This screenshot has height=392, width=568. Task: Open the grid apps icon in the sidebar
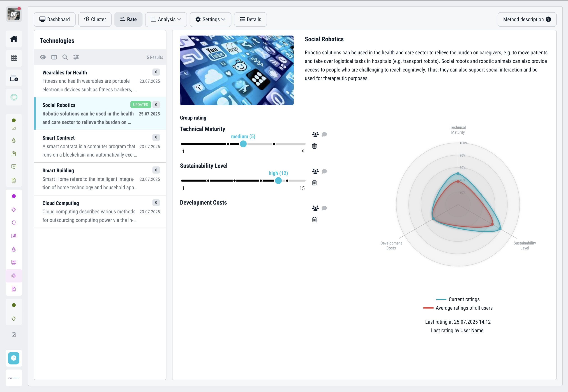point(14,58)
